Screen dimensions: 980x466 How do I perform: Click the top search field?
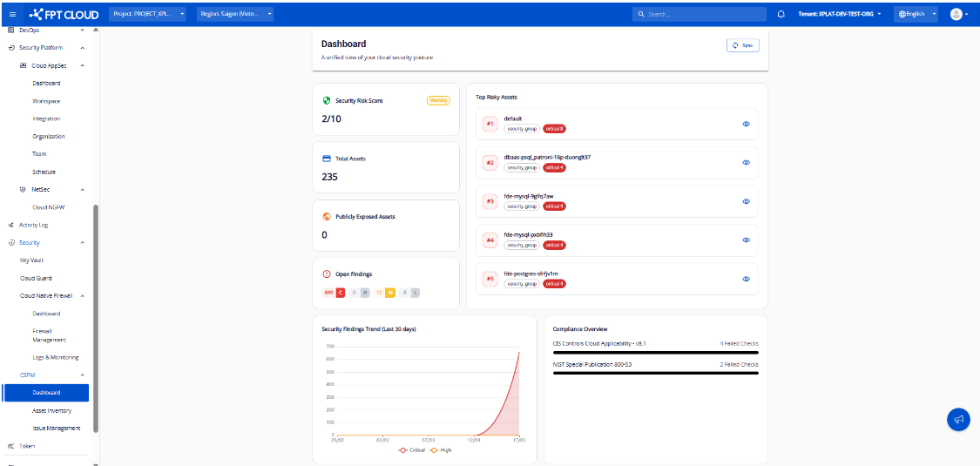coord(700,14)
